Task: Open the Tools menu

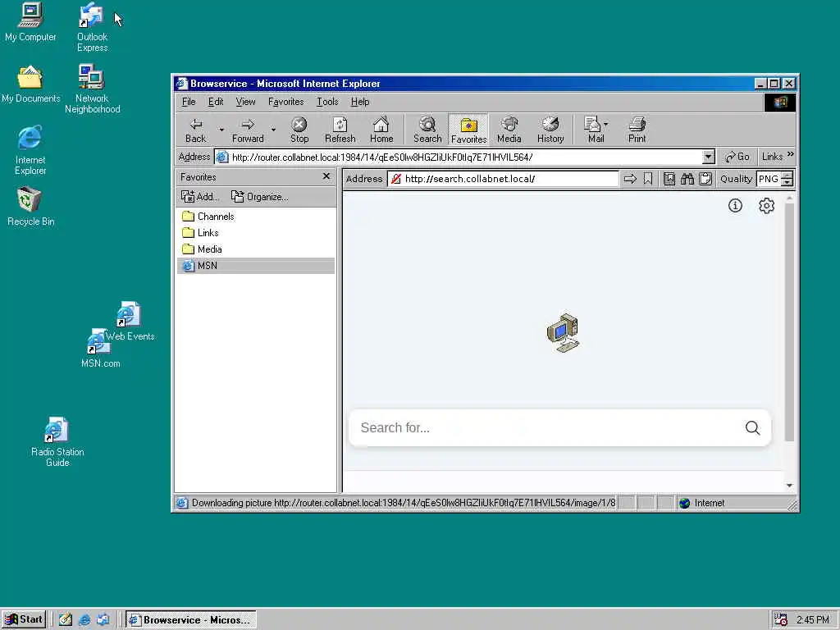Action: coord(326,102)
